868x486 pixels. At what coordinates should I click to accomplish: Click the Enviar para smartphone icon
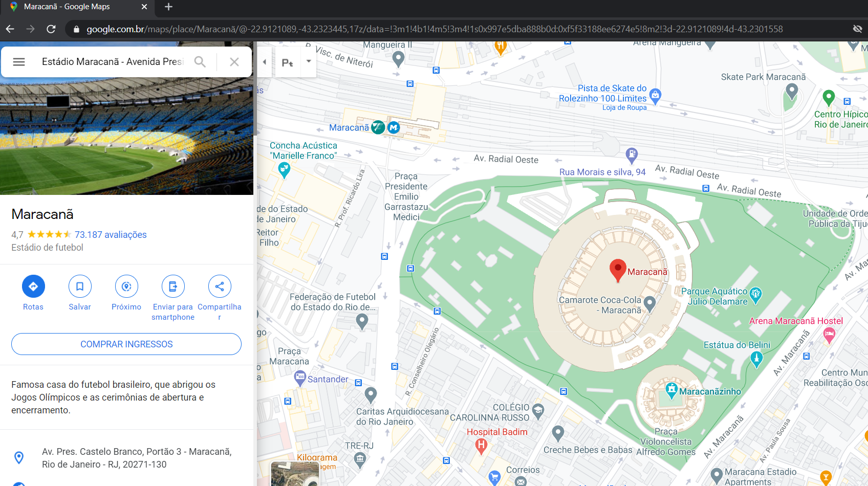click(x=173, y=286)
